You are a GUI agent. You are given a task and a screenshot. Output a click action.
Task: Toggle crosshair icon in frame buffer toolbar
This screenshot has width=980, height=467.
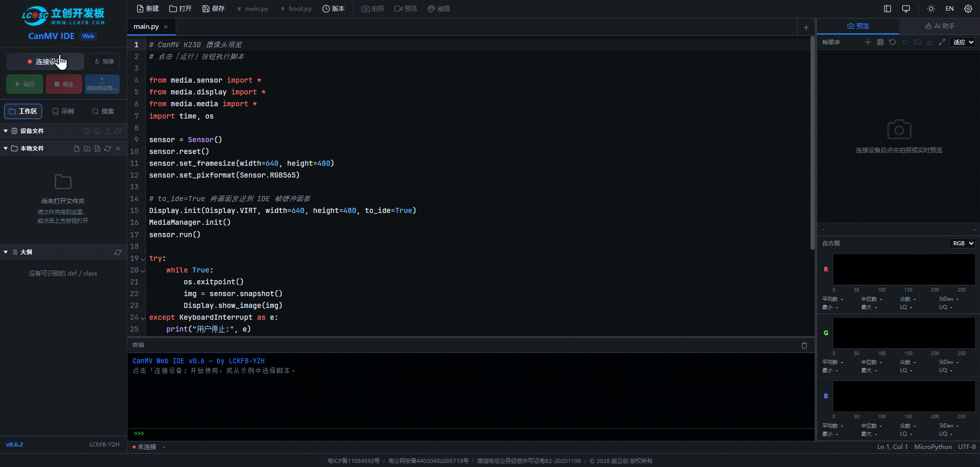point(868,42)
